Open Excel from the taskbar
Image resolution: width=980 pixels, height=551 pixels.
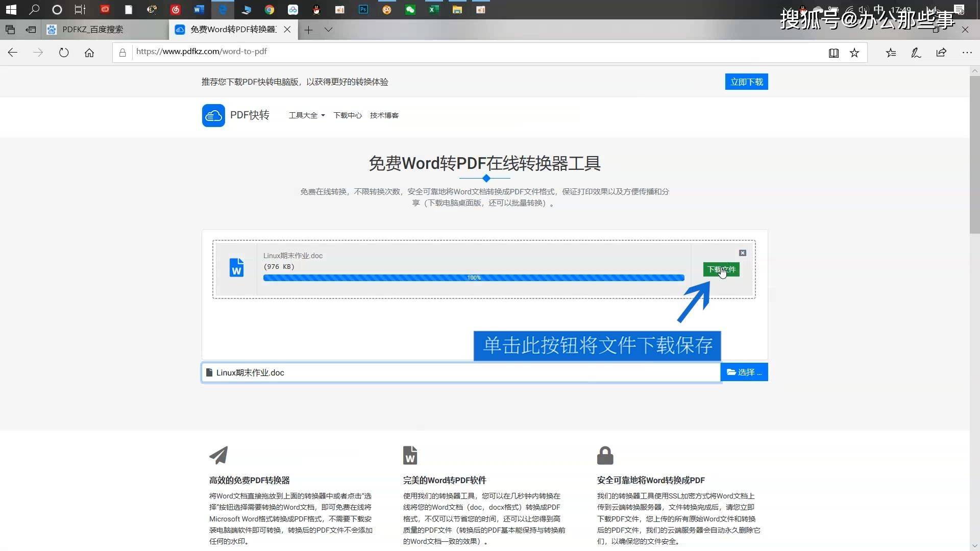click(434, 9)
